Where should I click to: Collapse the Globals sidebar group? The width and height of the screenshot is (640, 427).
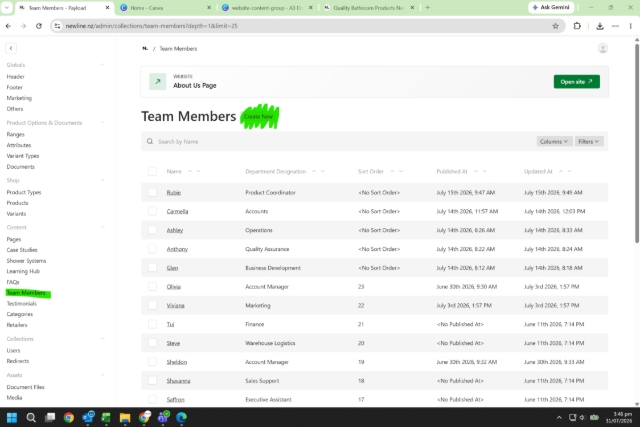point(102,65)
